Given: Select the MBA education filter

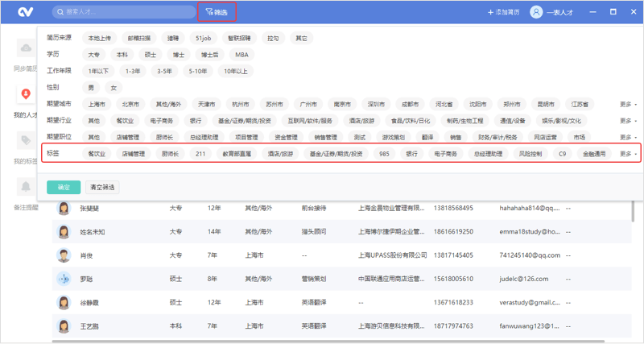Looking at the screenshot, I should [242, 55].
